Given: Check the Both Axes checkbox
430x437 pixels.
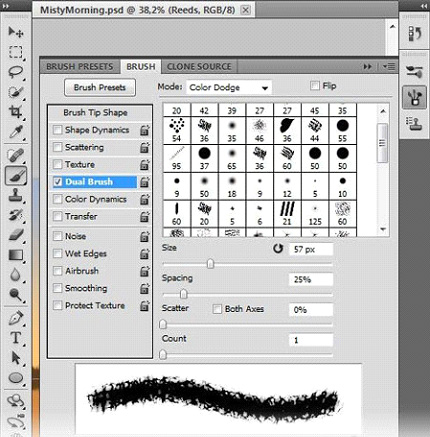Looking at the screenshot, I should coord(217,309).
